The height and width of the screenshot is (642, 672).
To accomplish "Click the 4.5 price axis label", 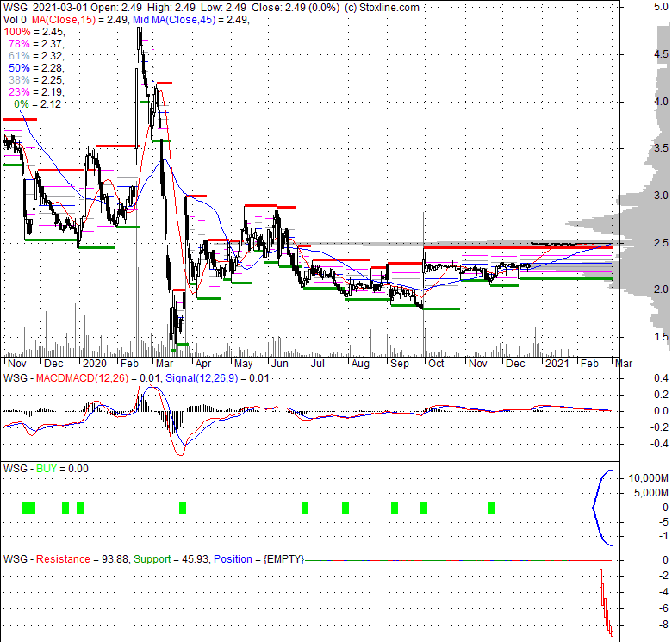I will [662, 54].
